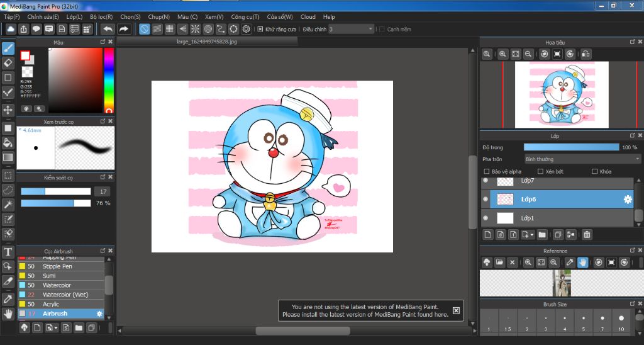Select the Hand tool in left toolbar
Viewport: 644px width, 345px height.
8,314
